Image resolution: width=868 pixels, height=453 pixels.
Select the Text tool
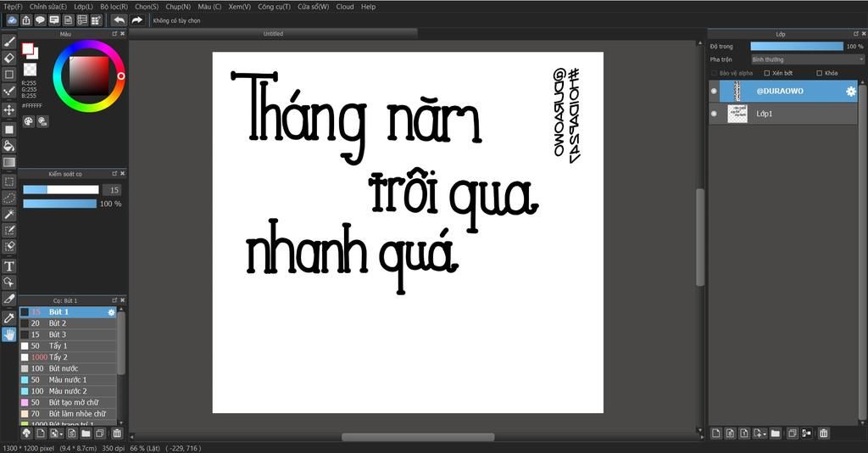8,266
